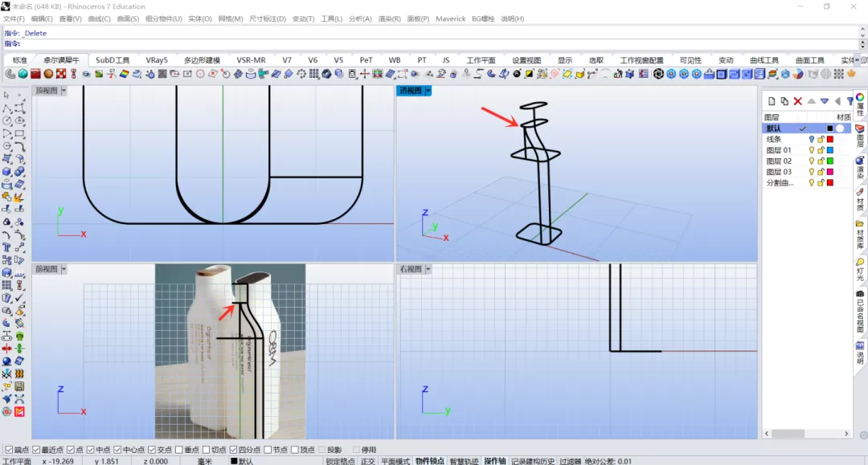Open the 曲面(S) menu

[128, 18]
